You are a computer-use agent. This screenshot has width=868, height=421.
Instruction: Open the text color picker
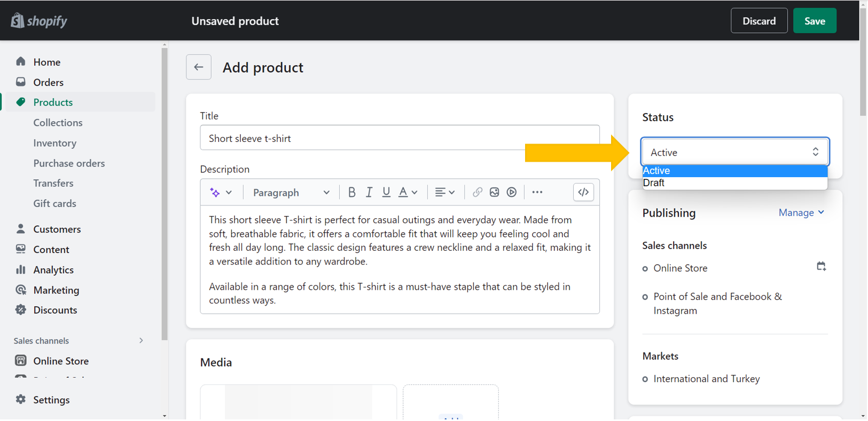(408, 193)
